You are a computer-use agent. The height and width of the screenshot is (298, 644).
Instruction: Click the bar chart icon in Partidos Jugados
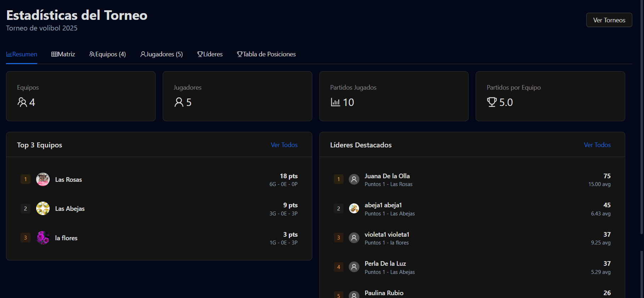click(335, 102)
